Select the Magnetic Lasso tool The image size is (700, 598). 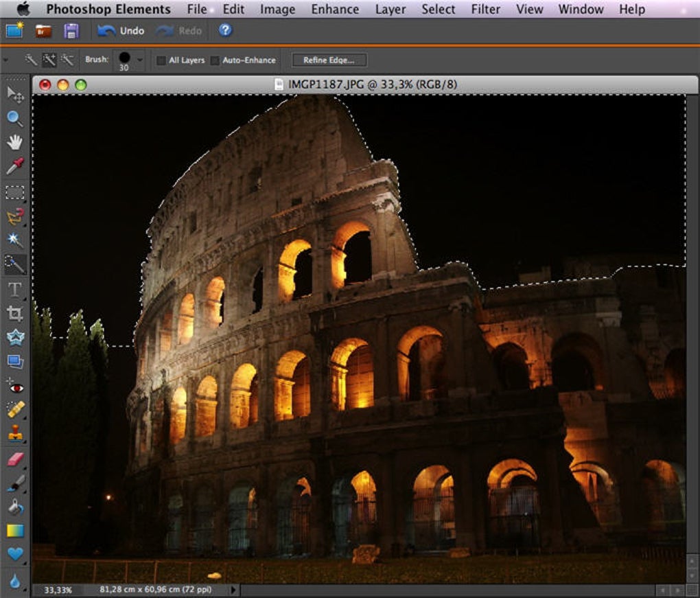(14, 217)
